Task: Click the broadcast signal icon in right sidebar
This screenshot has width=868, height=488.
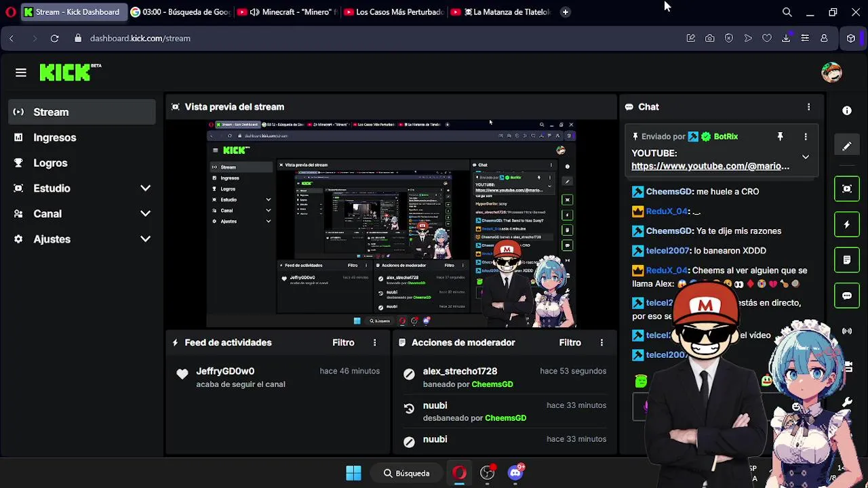Action: tap(847, 331)
